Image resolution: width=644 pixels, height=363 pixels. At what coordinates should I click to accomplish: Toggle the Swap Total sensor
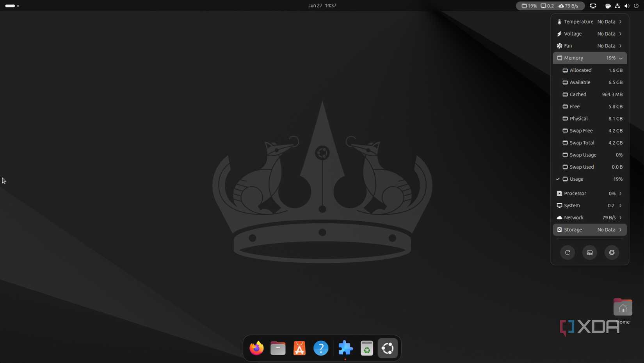pos(590,143)
